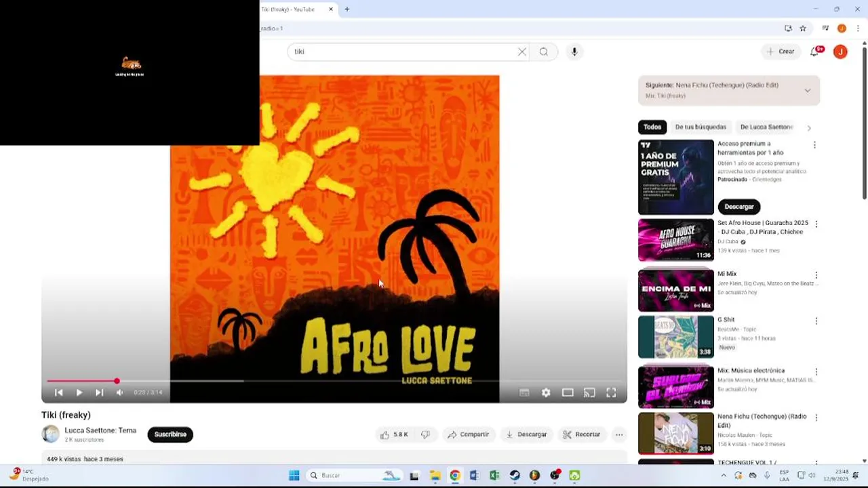This screenshot has width=868, height=488.
Task: Open the Crear menu
Action: click(x=780, y=52)
